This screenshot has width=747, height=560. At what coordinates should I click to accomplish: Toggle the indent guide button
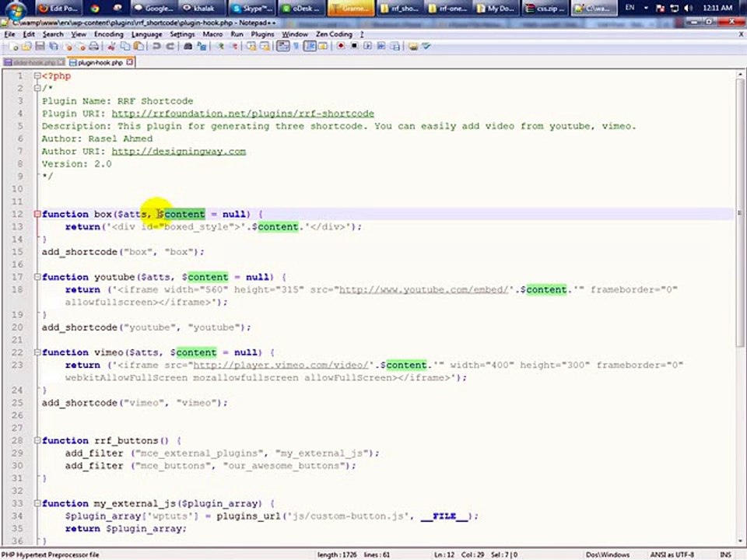tap(310, 46)
